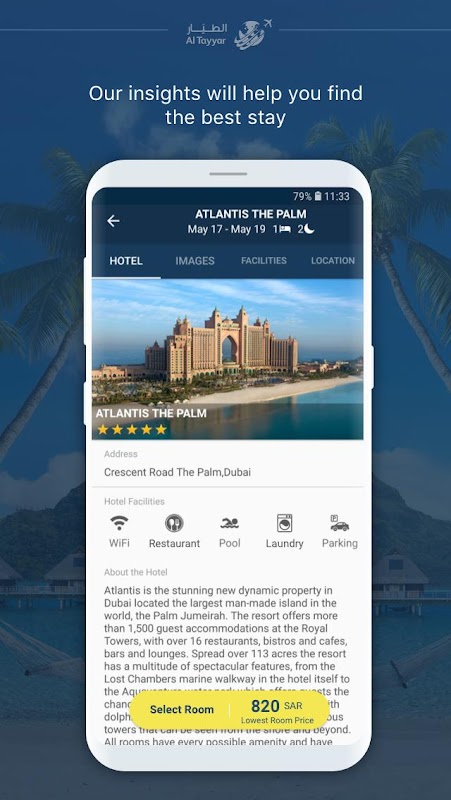Click the Parking car icon

click(x=339, y=523)
